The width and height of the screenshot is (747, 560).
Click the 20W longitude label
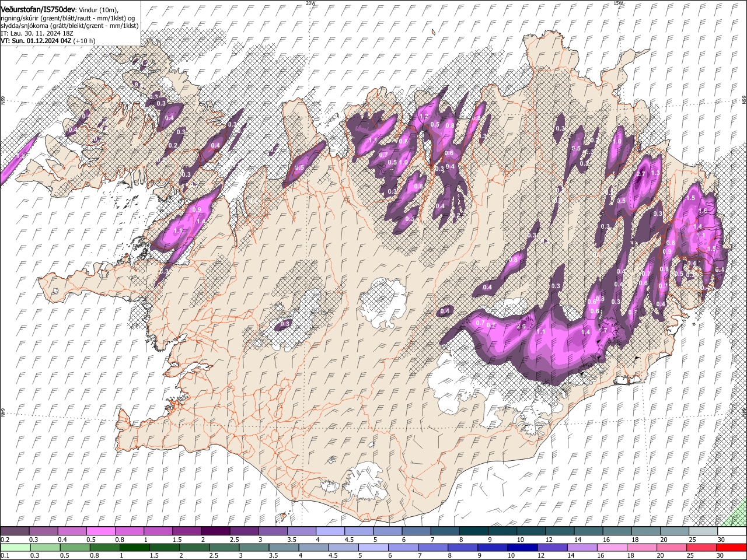[310, 3]
